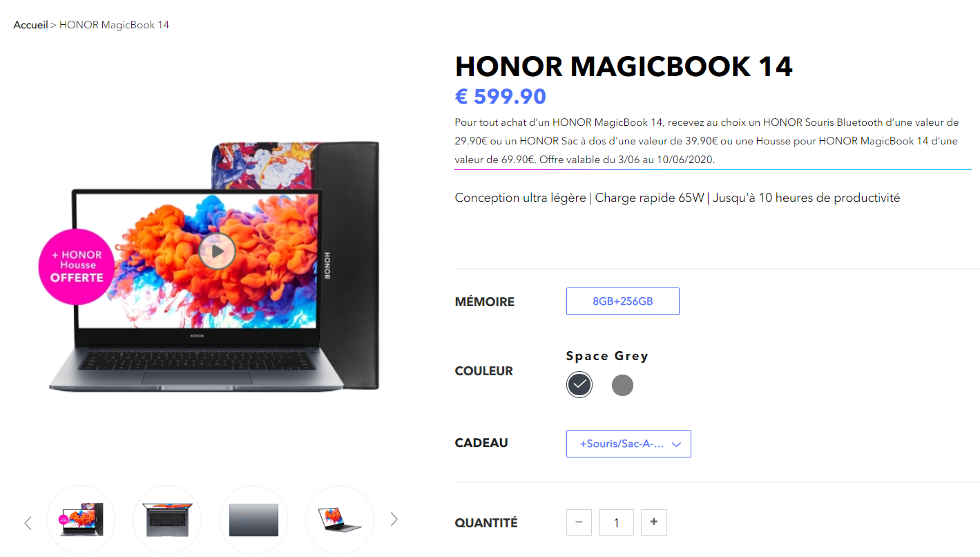Advance thumbnails with right chevron arrow
This screenshot has width=980, height=557.
(394, 519)
